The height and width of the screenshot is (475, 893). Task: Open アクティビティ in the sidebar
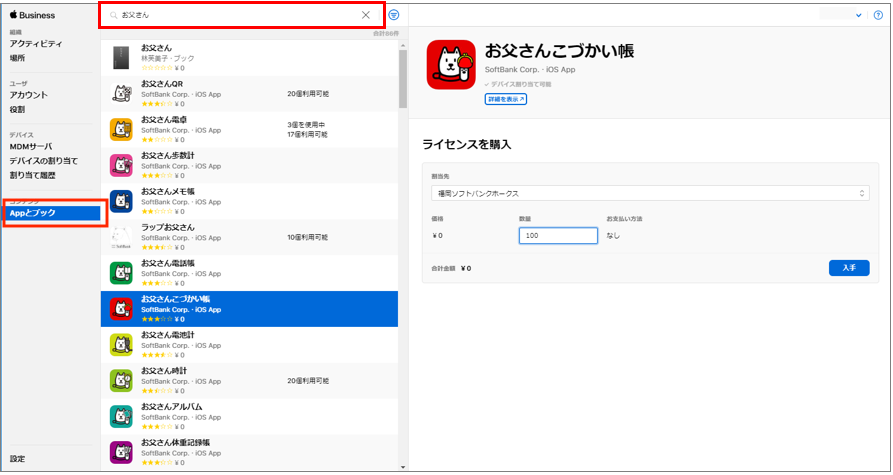point(36,44)
